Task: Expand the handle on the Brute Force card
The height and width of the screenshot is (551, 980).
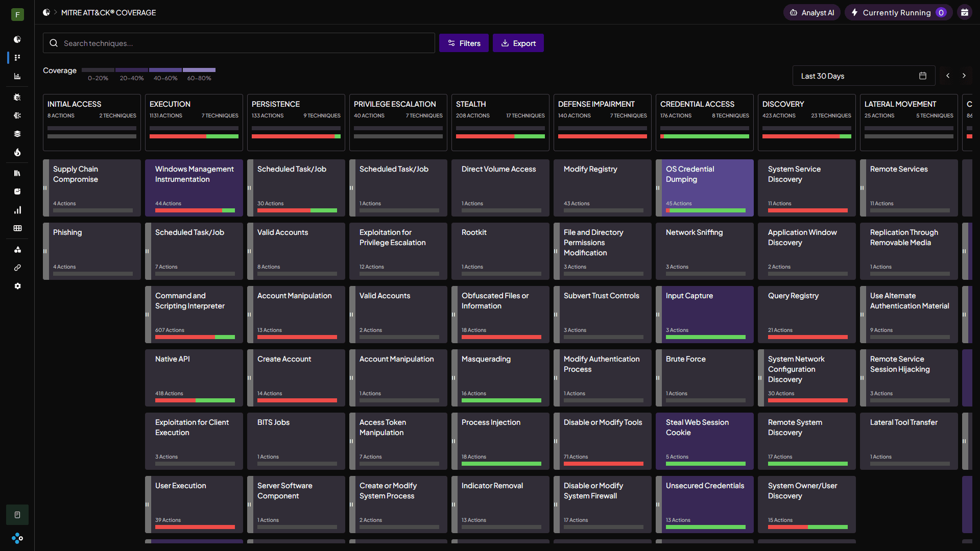Action: point(658,378)
